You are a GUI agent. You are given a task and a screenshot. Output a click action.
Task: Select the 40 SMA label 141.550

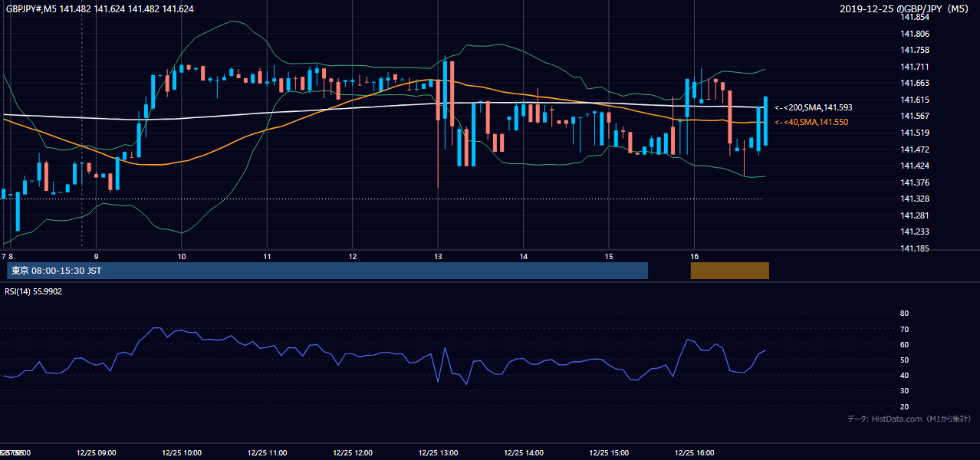click(811, 122)
